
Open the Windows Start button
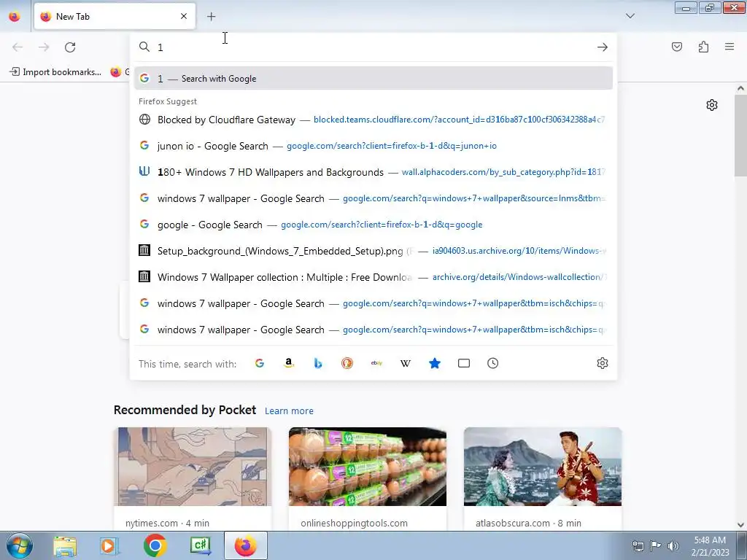click(x=19, y=545)
